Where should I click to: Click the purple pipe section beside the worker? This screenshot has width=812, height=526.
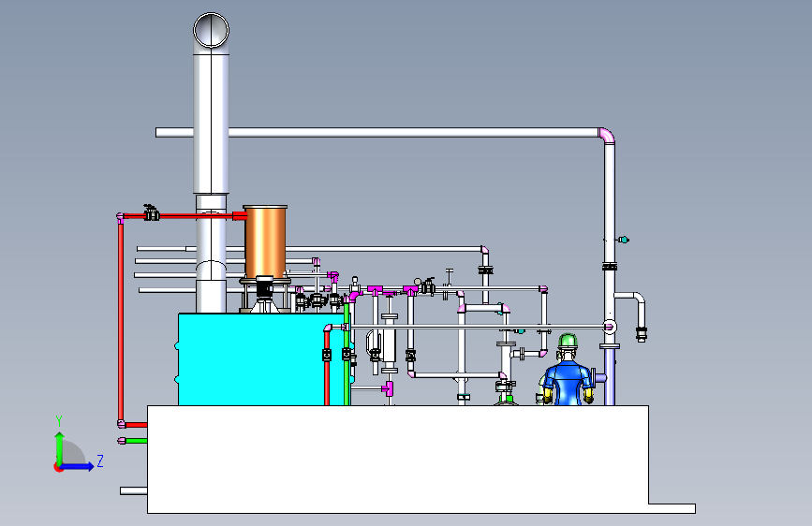click(610, 376)
